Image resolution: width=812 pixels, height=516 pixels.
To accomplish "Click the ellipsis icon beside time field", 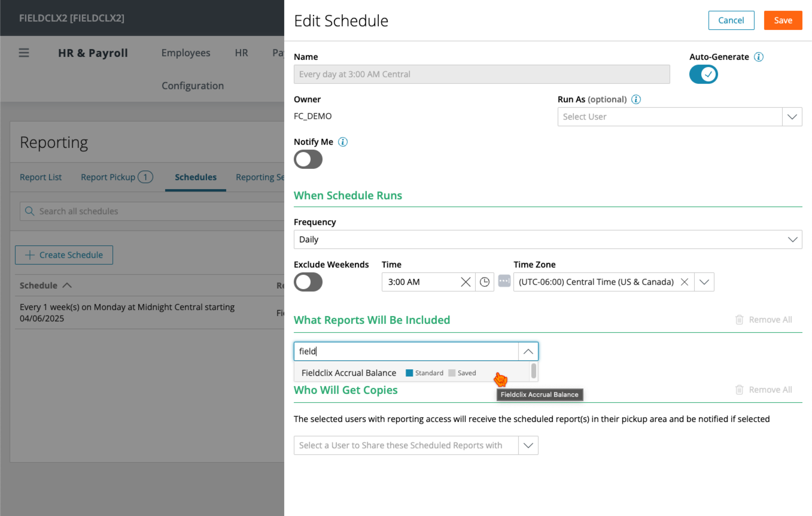I will 504,281.
